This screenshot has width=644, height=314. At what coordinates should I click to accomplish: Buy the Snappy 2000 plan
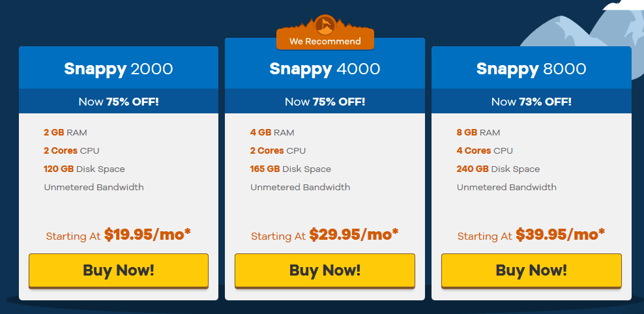tap(118, 270)
